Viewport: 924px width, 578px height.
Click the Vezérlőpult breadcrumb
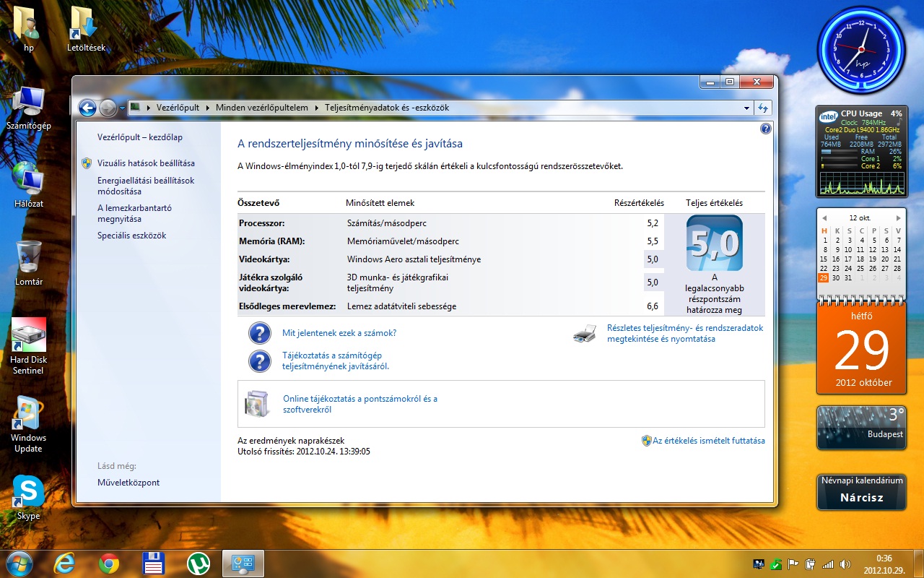(x=178, y=108)
